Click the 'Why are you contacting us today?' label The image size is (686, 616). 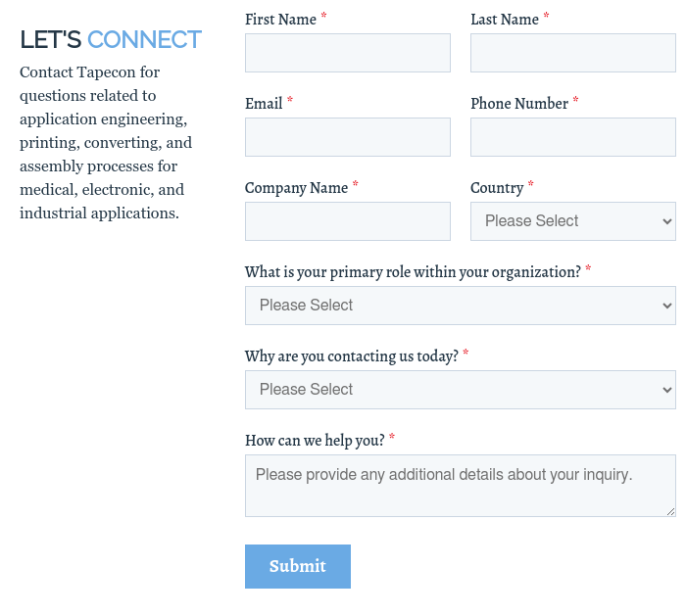point(351,356)
